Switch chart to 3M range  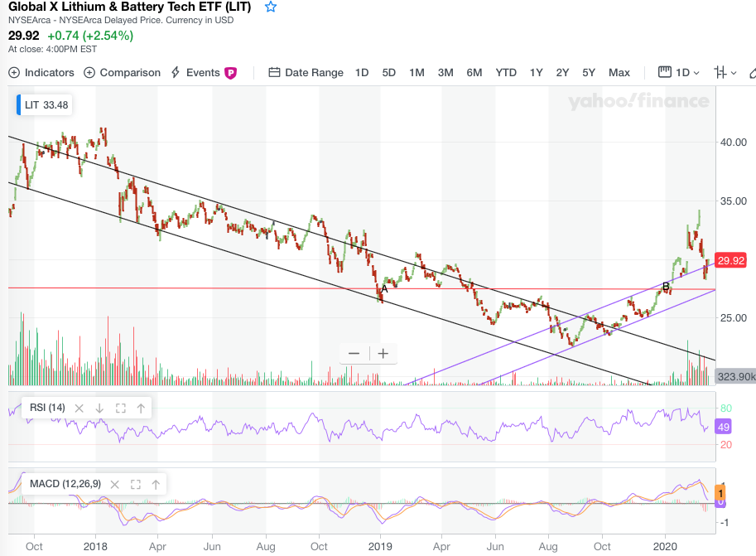point(445,72)
